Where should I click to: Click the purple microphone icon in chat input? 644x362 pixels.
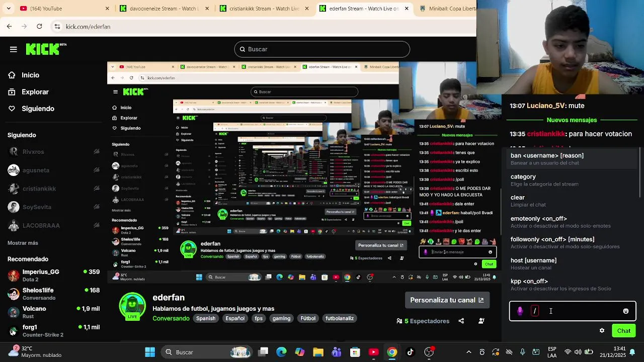[520, 311]
